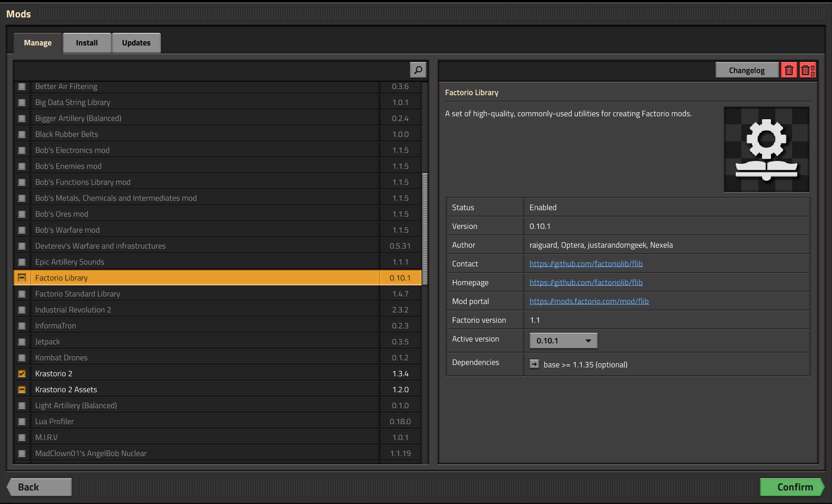Enable Industrial Revolution 2 checkbox

pyautogui.click(x=22, y=310)
